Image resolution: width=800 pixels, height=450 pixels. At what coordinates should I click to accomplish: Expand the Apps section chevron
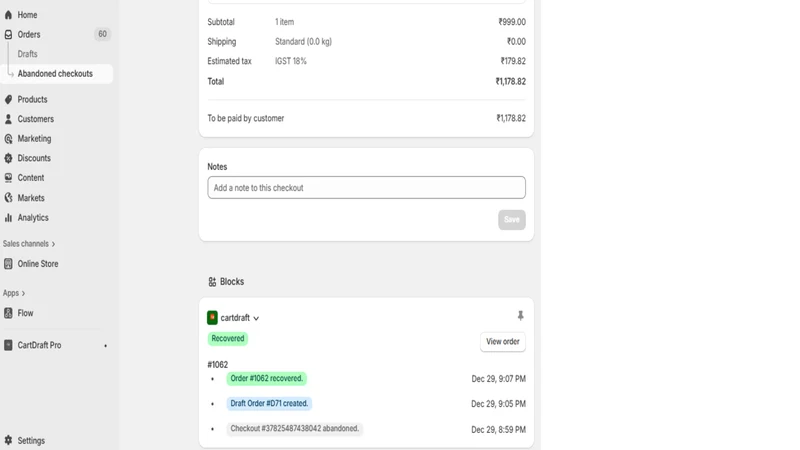23,293
